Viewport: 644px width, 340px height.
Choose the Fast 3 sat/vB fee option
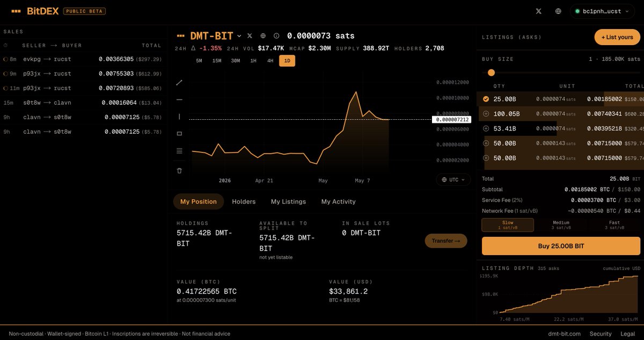(614, 225)
